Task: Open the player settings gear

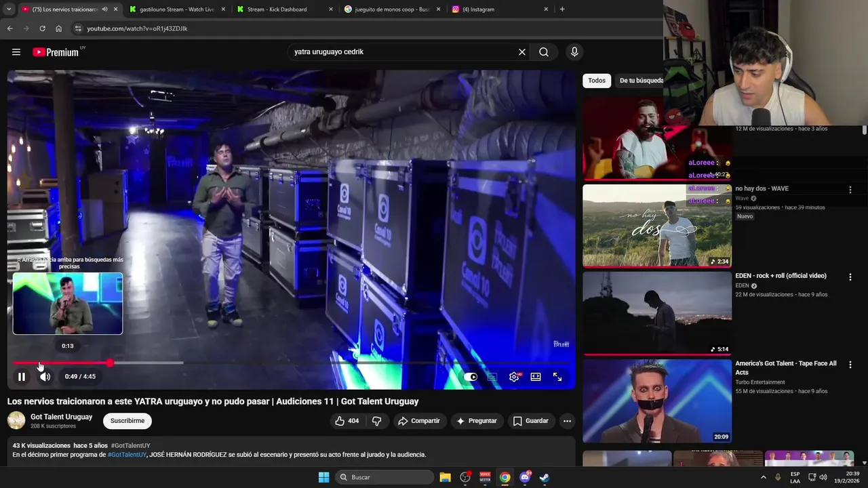Action: [x=514, y=377]
